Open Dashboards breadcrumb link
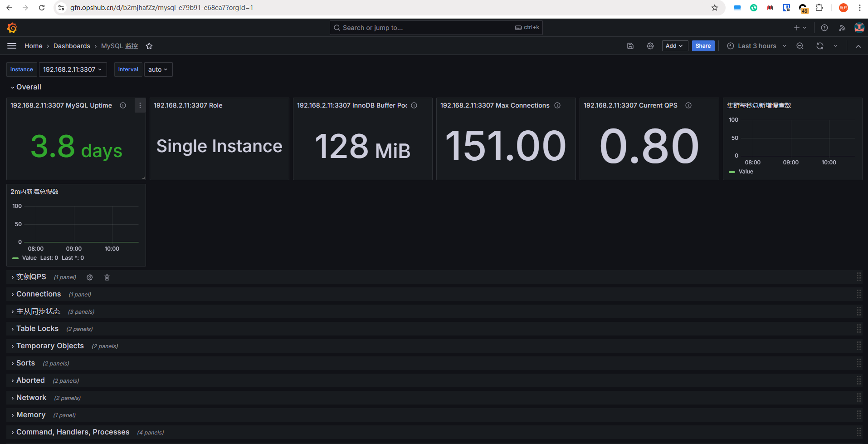The width and height of the screenshot is (868, 444). (x=72, y=46)
